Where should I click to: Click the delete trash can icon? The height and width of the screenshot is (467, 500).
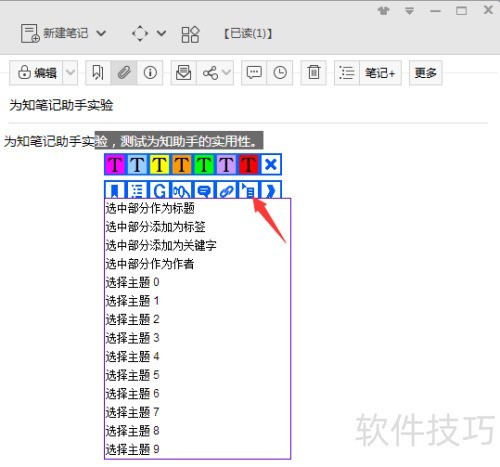point(314,73)
